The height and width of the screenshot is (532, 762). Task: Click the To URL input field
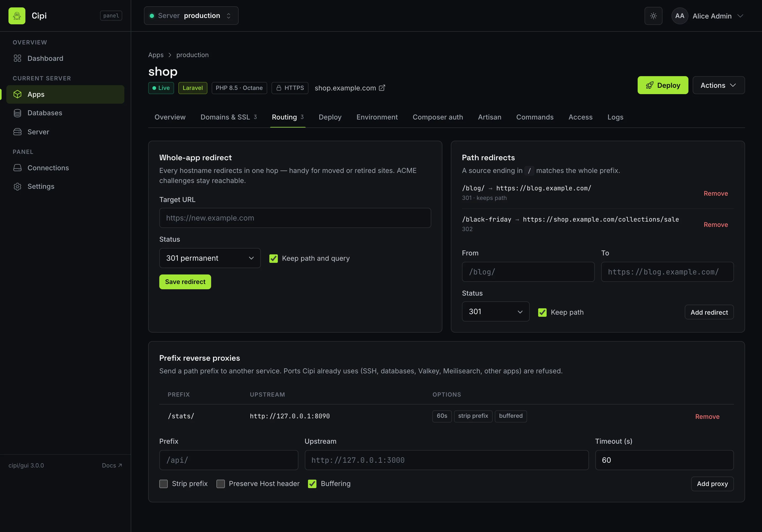point(667,272)
